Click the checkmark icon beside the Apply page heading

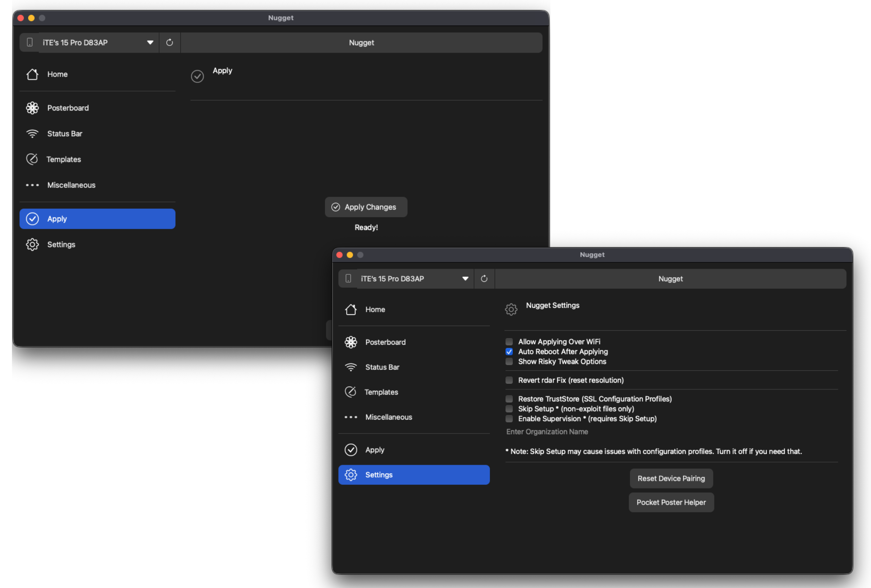(x=197, y=76)
